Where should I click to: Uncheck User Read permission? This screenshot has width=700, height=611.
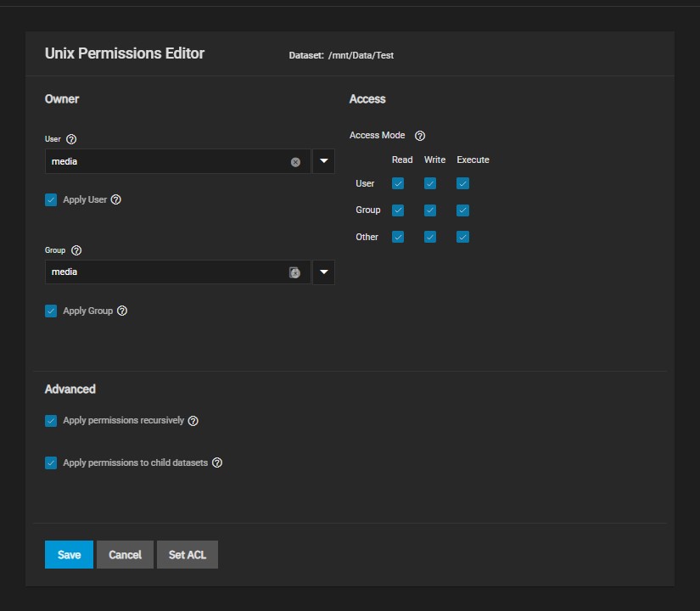coord(398,183)
